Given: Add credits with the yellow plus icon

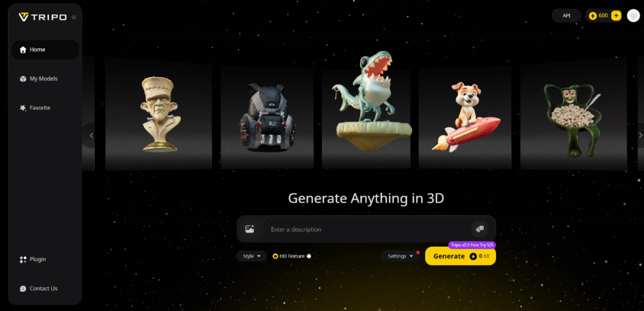Looking at the screenshot, I should (615, 16).
